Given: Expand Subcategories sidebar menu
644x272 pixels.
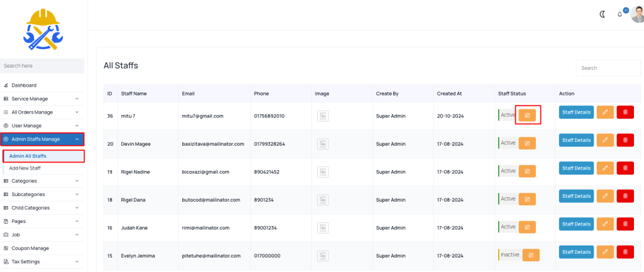Looking at the screenshot, I should click(42, 195).
